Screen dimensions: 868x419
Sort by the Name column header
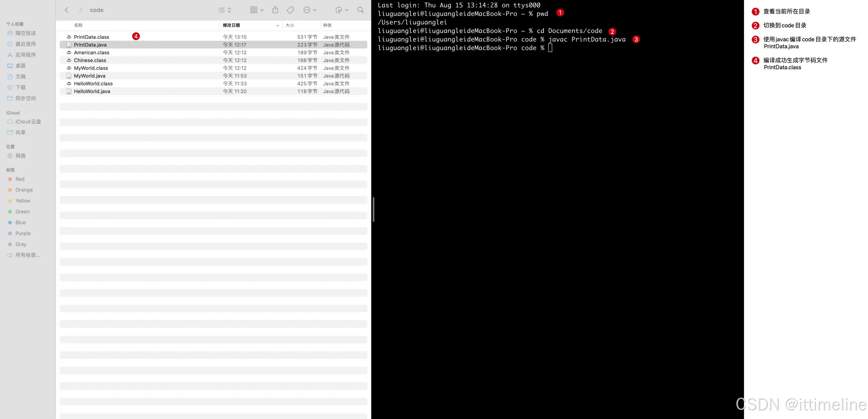tap(78, 25)
